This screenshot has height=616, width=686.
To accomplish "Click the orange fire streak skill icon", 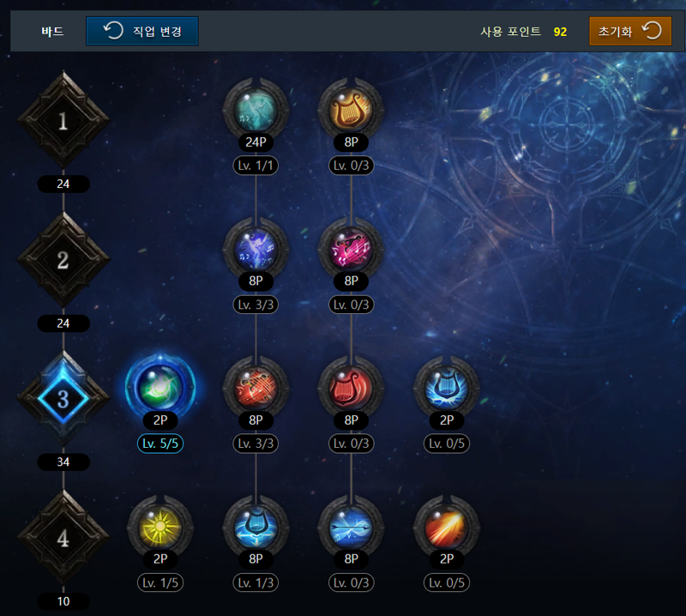I will (446, 527).
